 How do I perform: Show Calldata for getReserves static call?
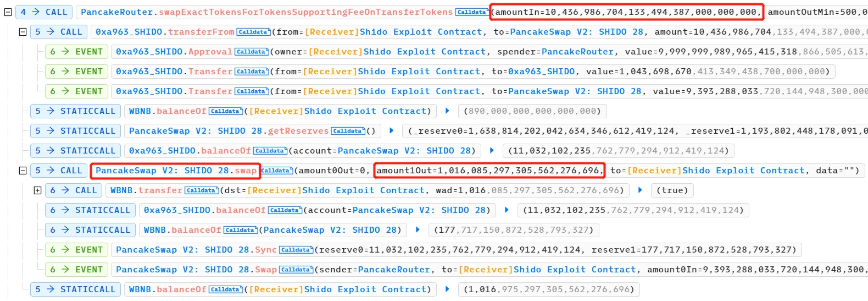(348, 131)
